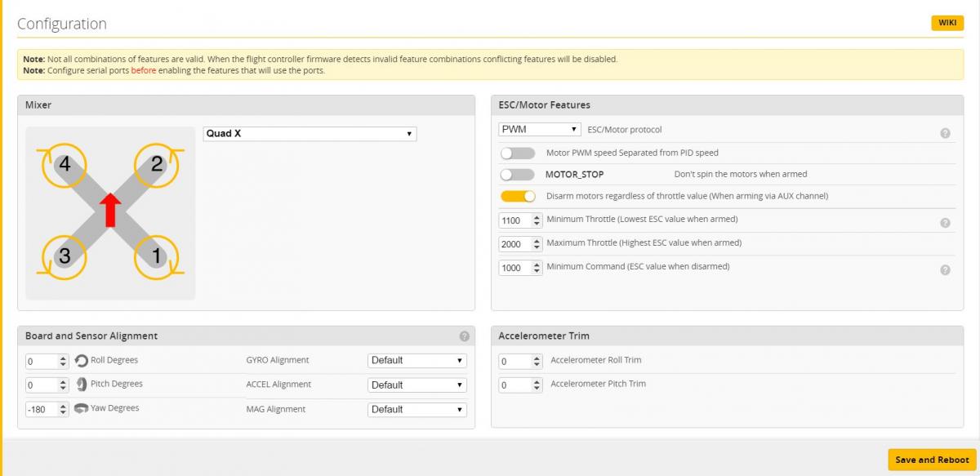The width and height of the screenshot is (980, 476).
Task: Click help icon beside Minimum Throttle
Action: pos(945,222)
